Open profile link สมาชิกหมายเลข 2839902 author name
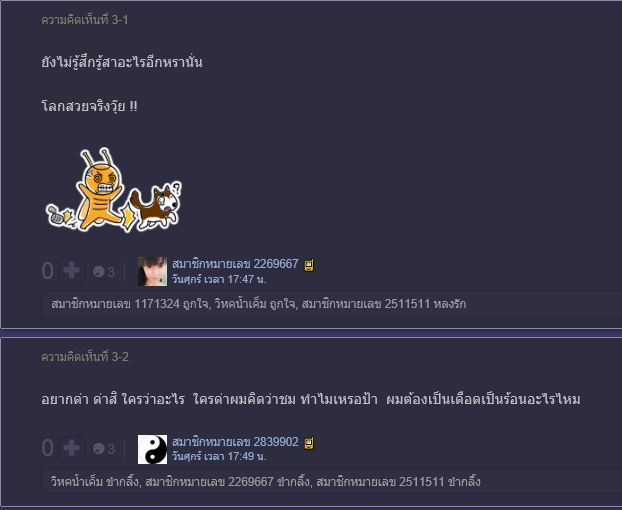 235,441
